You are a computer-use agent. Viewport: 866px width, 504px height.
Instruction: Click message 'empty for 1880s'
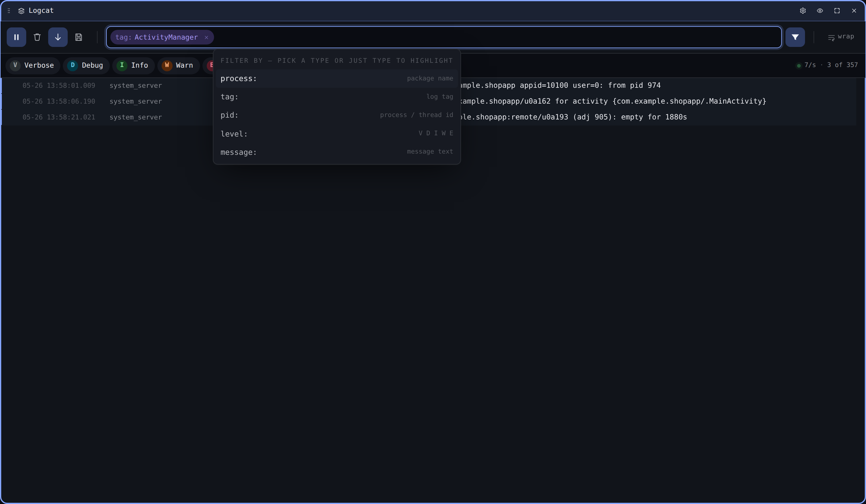[574, 117]
